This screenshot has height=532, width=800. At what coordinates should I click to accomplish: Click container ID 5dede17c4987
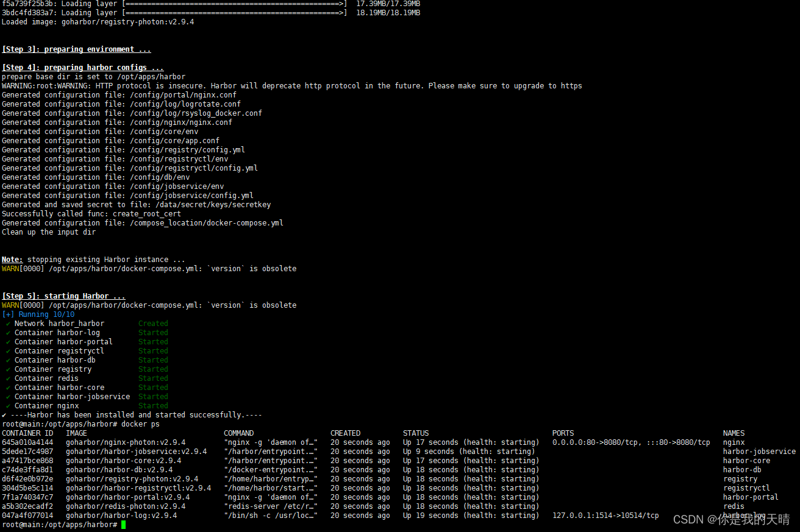coord(27,452)
